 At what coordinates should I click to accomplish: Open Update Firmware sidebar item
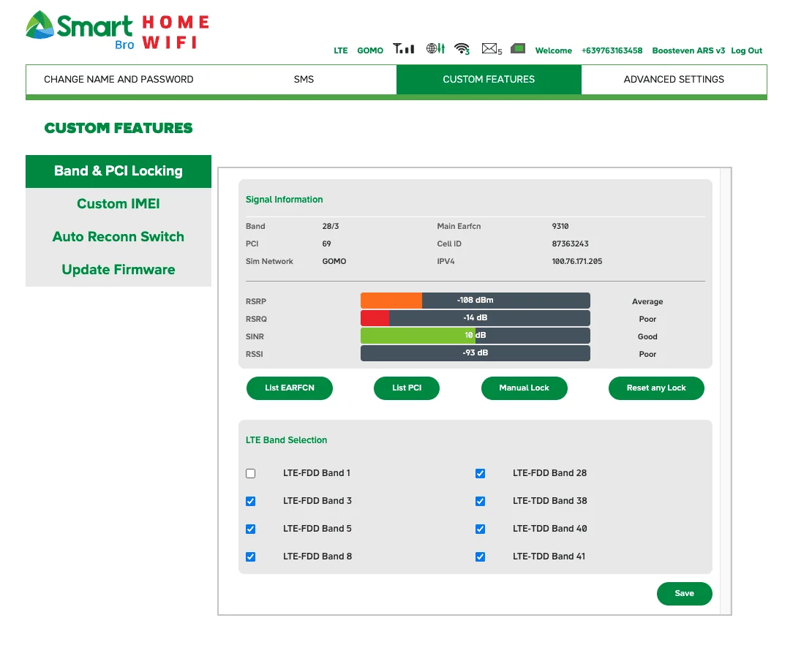119,270
